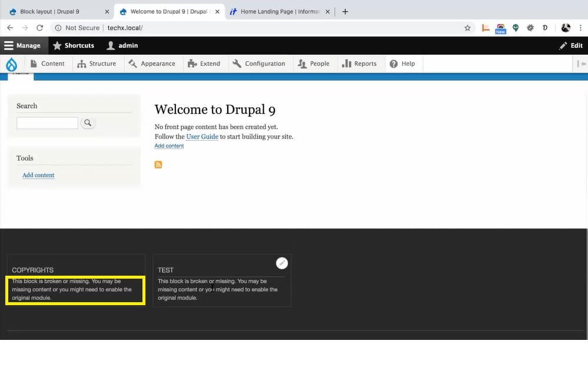This screenshot has width=588, height=367.
Task: Click the search magnifier button
Action: pyautogui.click(x=88, y=123)
